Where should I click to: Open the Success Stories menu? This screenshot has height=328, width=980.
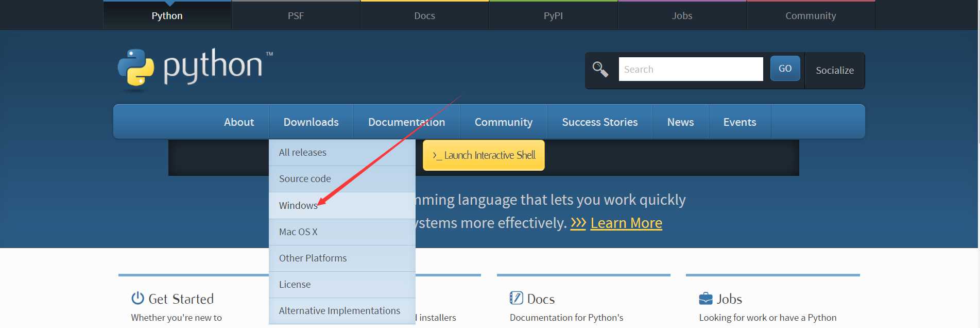click(x=600, y=122)
